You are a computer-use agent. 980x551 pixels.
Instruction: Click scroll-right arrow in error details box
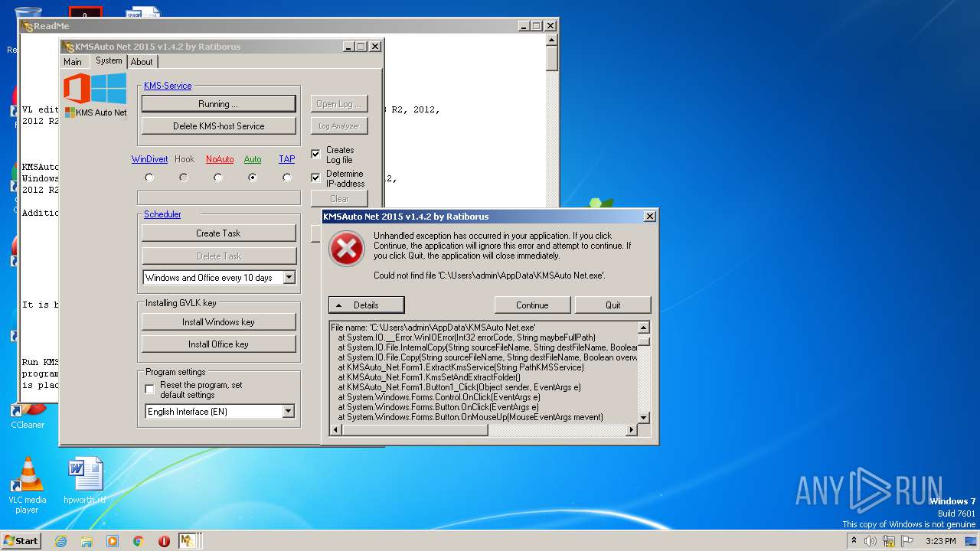(x=632, y=430)
